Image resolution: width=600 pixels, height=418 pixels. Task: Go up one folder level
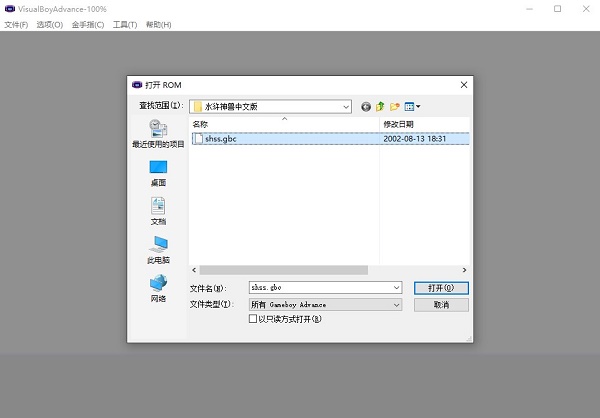pos(380,106)
